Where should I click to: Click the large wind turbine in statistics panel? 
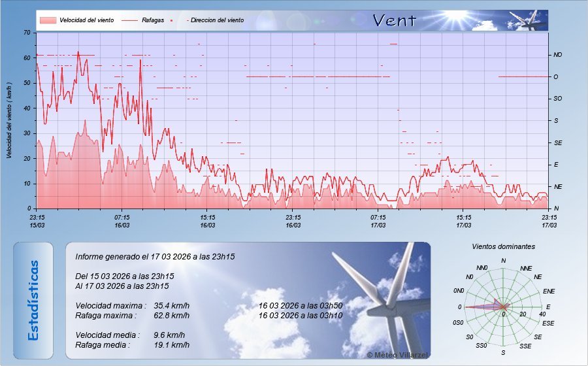[379, 288]
